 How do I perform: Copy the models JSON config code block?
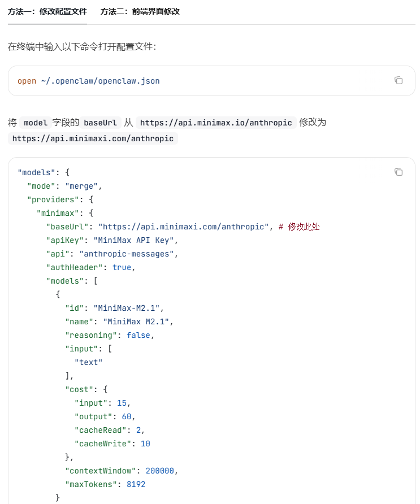pos(399,172)
